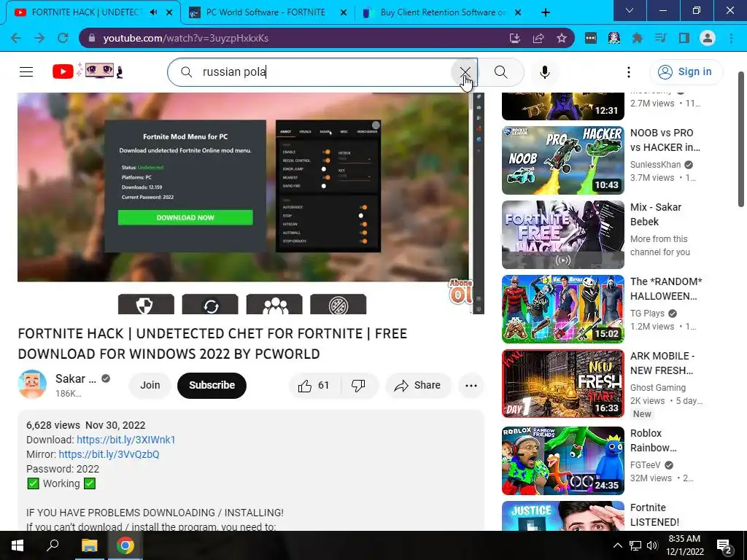Open YouTube settings three-dot menu
Viewport: 747px width, 560px height.
(628, 72)
